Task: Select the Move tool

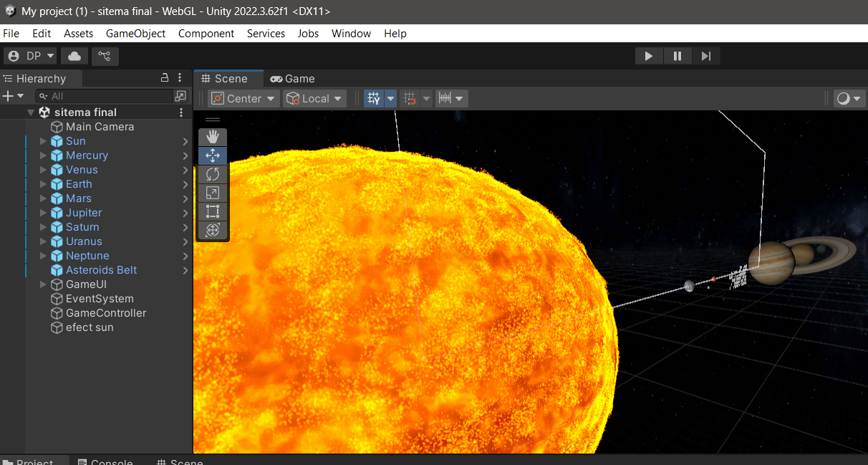Action: 213,155
